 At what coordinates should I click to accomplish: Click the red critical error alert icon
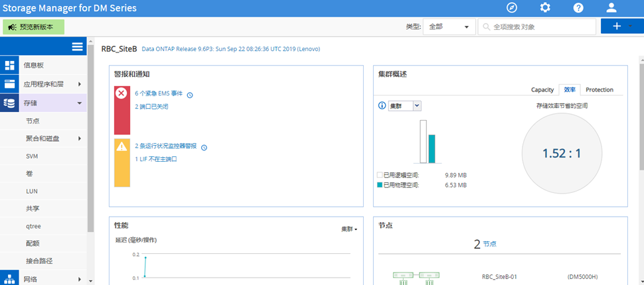121,93
